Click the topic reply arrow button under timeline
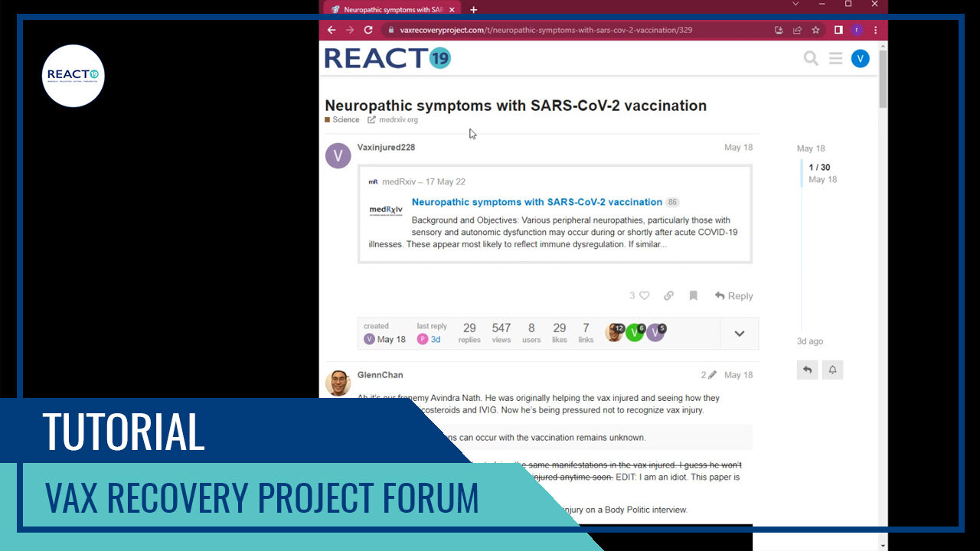The width and height of the screenshot is (980, 551). click(807, 370)
